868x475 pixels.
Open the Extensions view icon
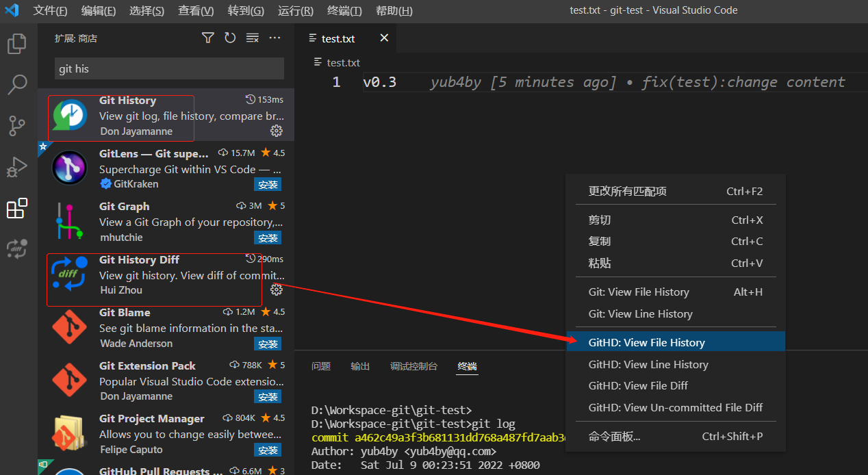point(17,208)
